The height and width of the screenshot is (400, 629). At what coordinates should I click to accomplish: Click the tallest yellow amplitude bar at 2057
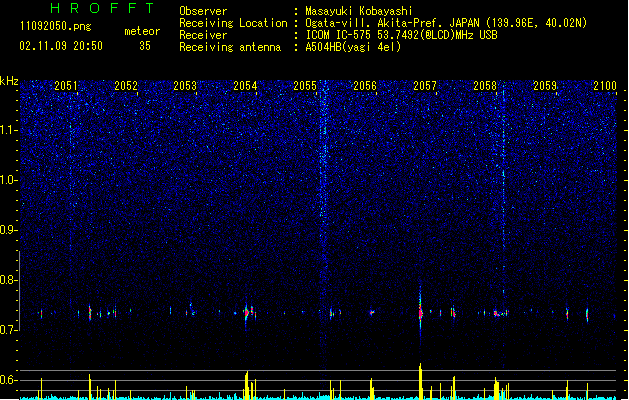pos(420,382)
